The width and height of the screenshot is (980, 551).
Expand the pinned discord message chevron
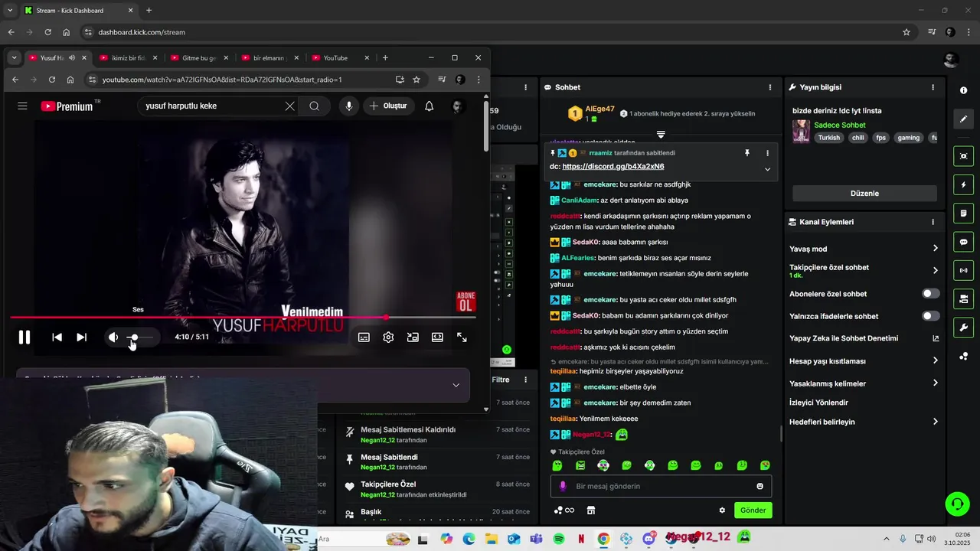click(x=767, y=169)
